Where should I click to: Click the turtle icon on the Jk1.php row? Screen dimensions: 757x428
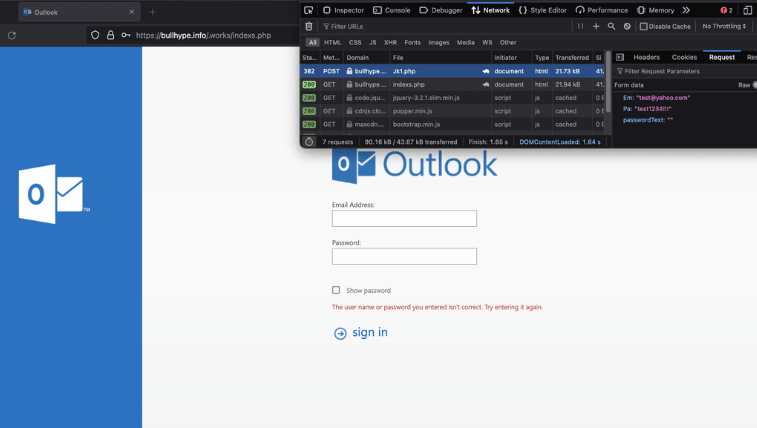(485, 71)
